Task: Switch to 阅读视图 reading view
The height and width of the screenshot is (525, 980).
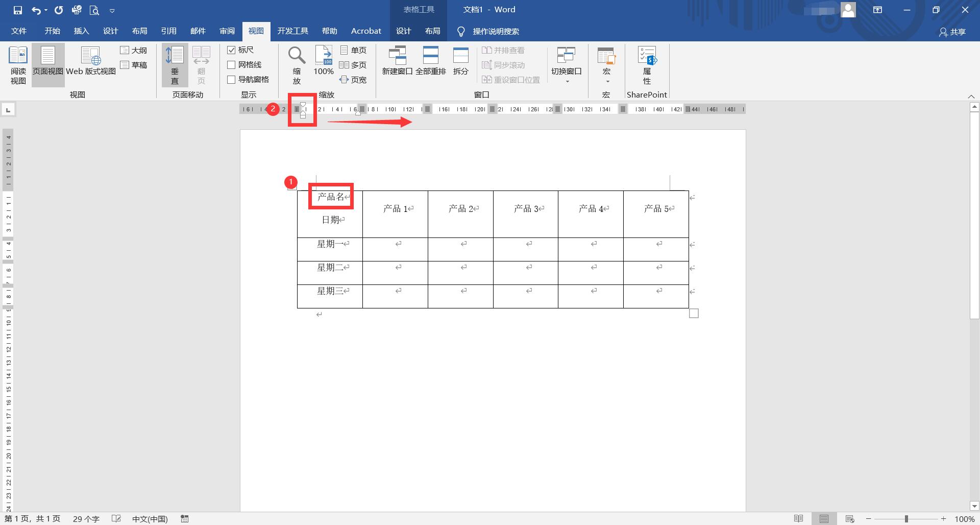Action: [x=17, y=65]
